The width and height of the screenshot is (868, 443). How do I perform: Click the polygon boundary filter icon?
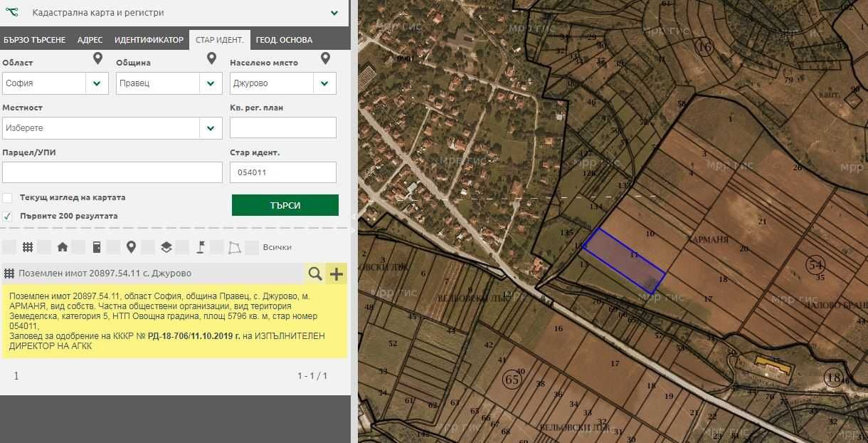tap(235, 248)
